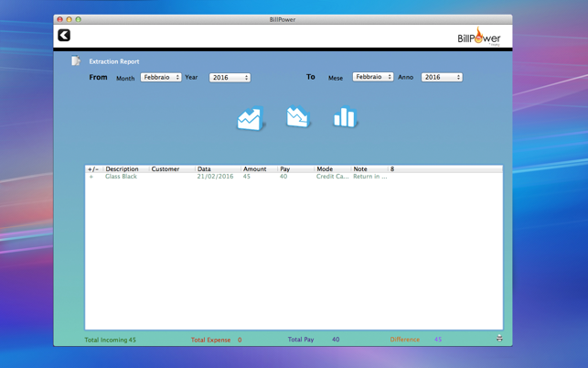Click the Mode column header
Screen dimensions: 588x368
coord(333,169)
